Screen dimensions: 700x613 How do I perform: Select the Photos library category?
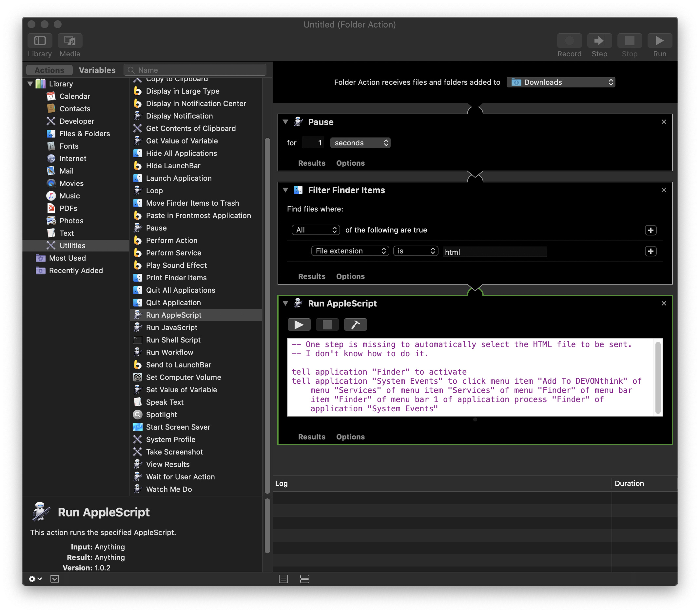click(x=71, y=221)
